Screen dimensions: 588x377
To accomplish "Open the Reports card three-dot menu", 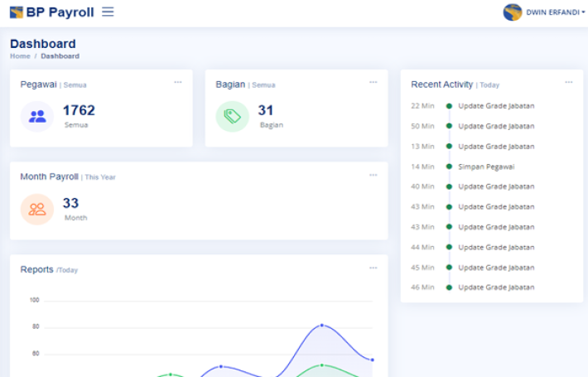I will coord(373,268).
